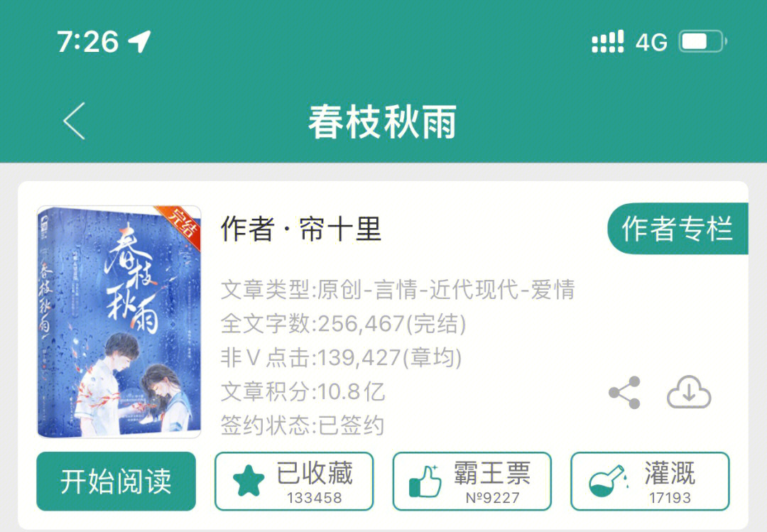This screenshot has height=532, width=767.
Task: Start reading with 开始阅读 button
Action: coord(116,481)
